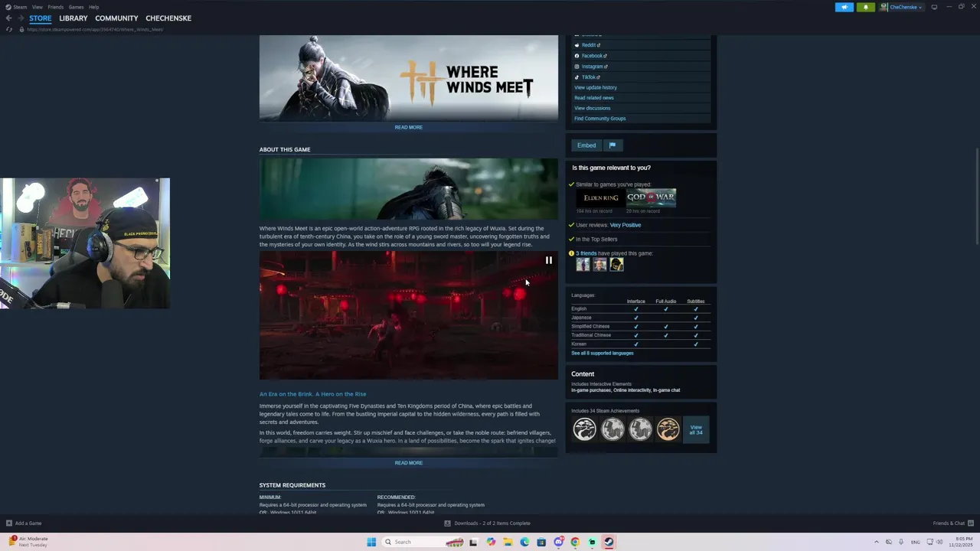
Task: Open the Help menu
Action: [x=93, y=7]
